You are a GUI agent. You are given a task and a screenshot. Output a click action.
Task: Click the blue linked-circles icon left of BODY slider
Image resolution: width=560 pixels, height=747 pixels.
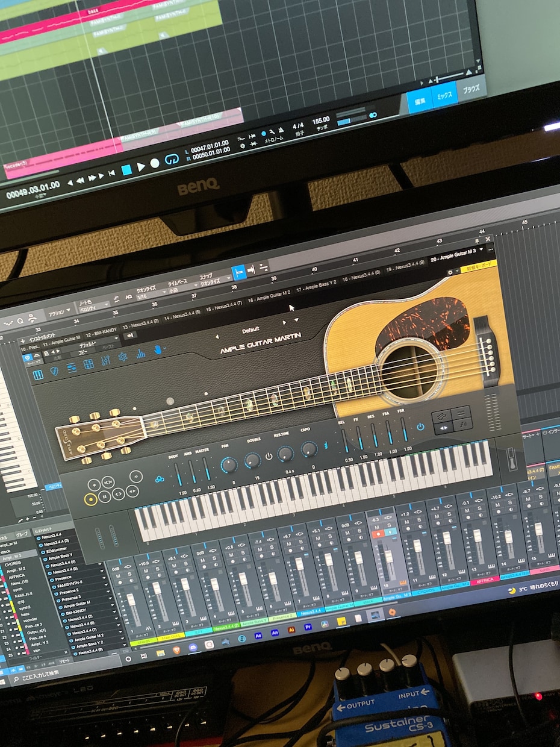pyautogui.click(x=160, y=479)
